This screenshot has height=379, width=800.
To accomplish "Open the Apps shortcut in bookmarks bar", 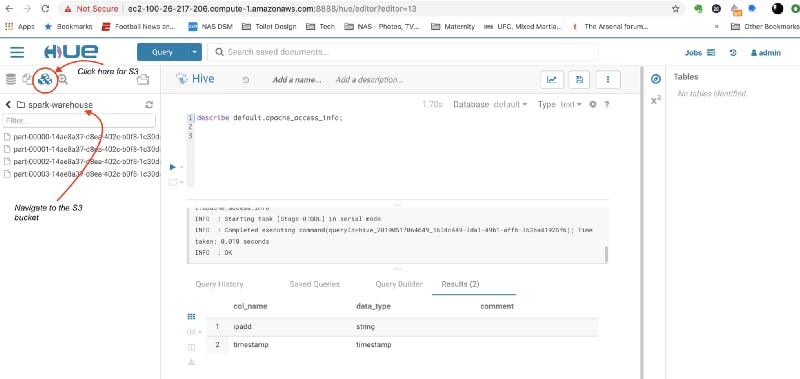I will pos(20,27).
